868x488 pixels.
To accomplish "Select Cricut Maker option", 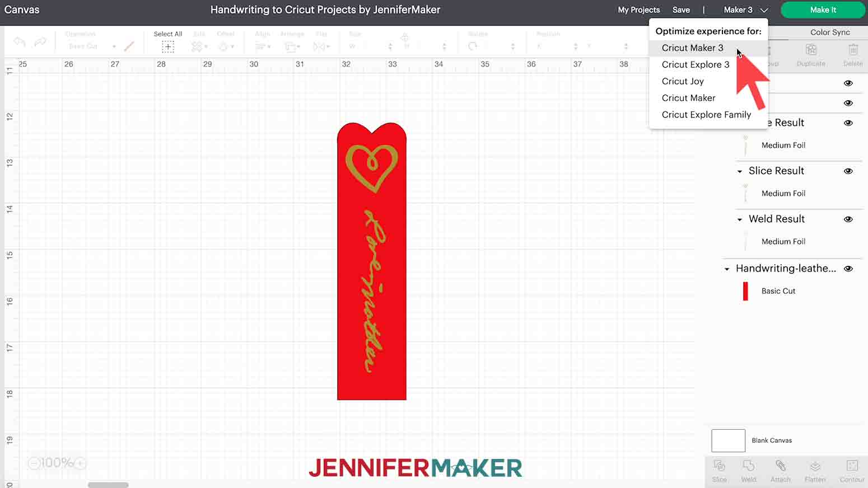I will tap(708, 98).
